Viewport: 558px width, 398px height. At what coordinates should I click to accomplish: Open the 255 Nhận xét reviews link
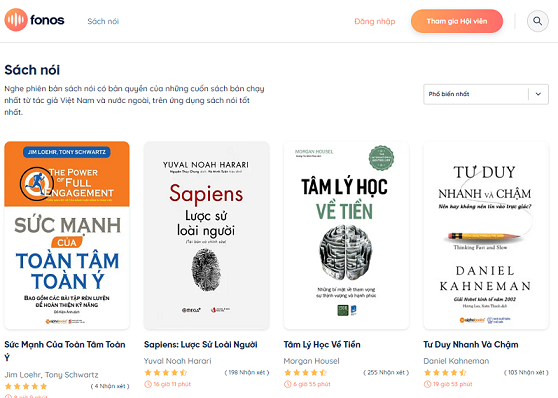386,372
